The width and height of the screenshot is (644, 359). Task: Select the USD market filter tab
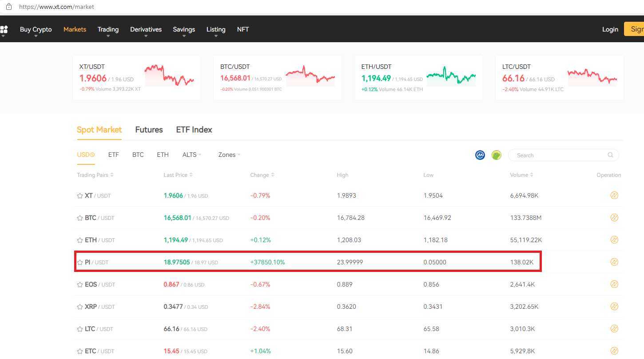[86, 155]
